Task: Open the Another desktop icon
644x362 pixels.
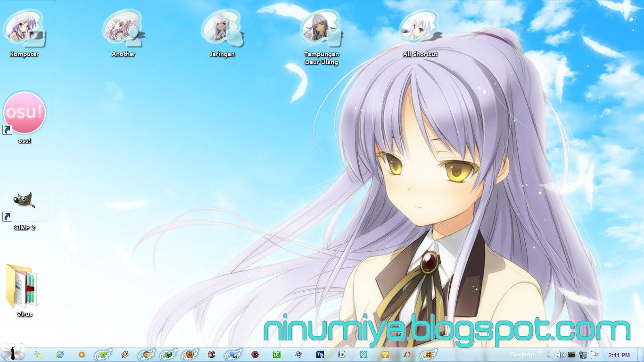Action: point(124,33)
